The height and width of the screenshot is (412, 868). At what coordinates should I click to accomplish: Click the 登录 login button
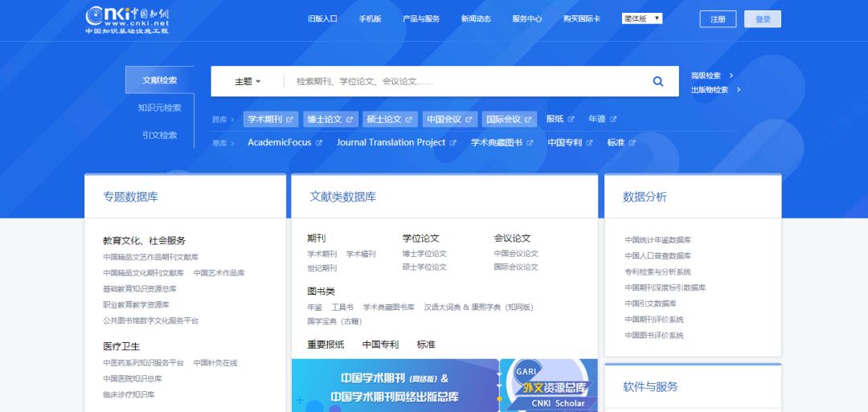coord(762,19)
